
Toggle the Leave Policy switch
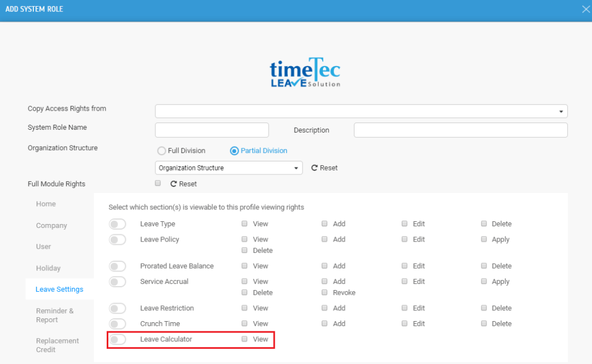coord(117,239)
